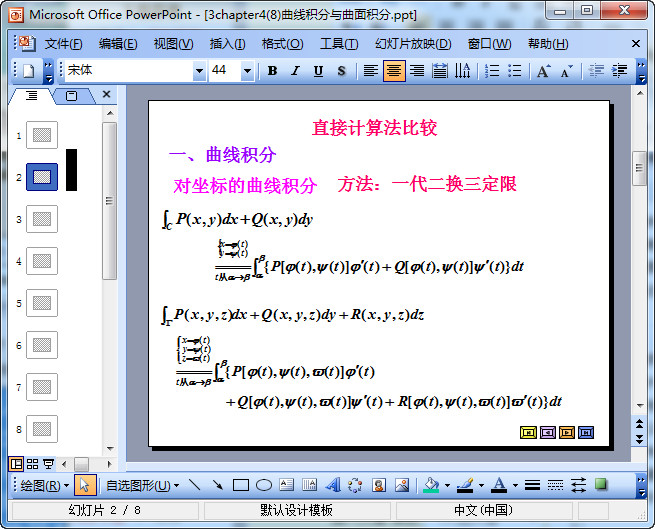This screenshot has width=655, height=529.
Task: Click the New document icon
Action: pos(28,71)
